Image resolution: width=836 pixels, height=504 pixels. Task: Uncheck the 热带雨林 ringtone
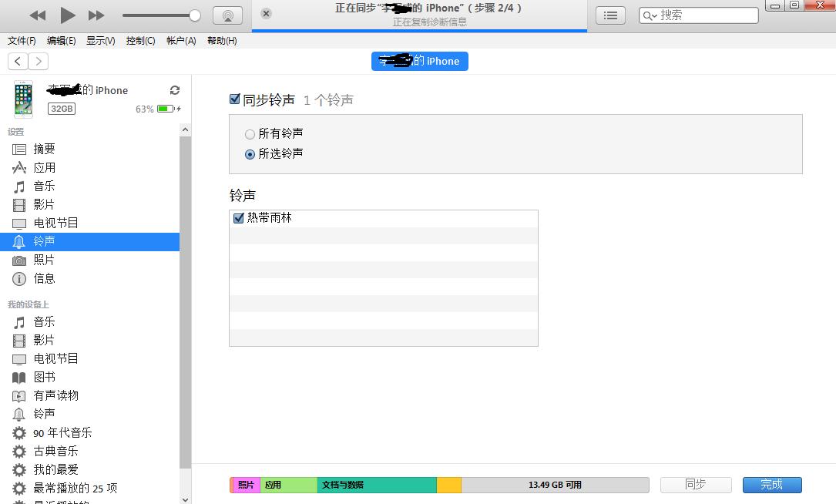[x=239, y=217]
